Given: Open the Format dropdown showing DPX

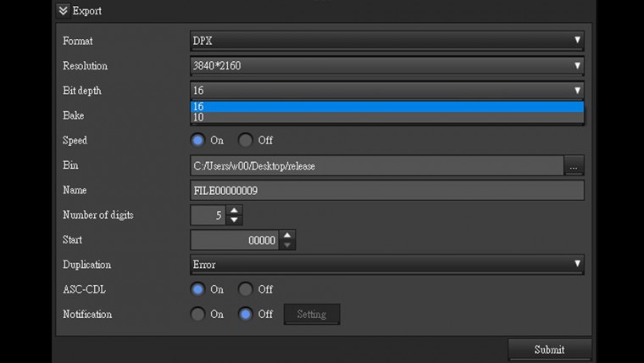Looking at the screenshot, I should pyautogui.click(x=386, y=41).
